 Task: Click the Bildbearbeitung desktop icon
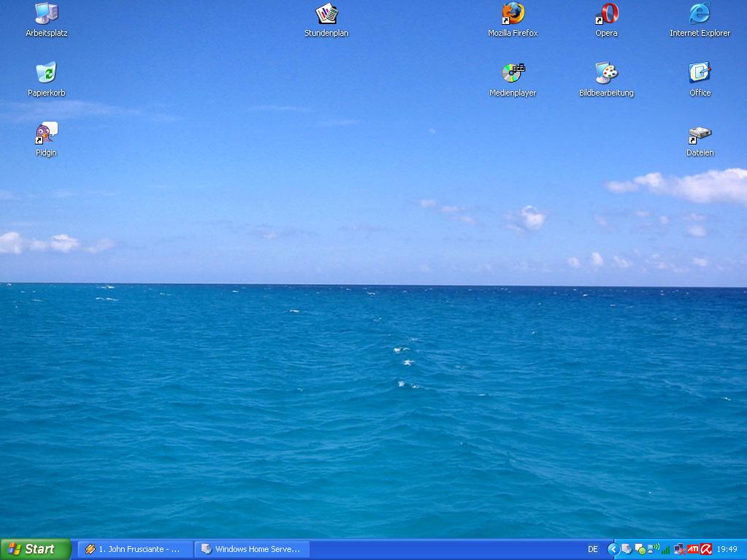[x=606, y=74]
